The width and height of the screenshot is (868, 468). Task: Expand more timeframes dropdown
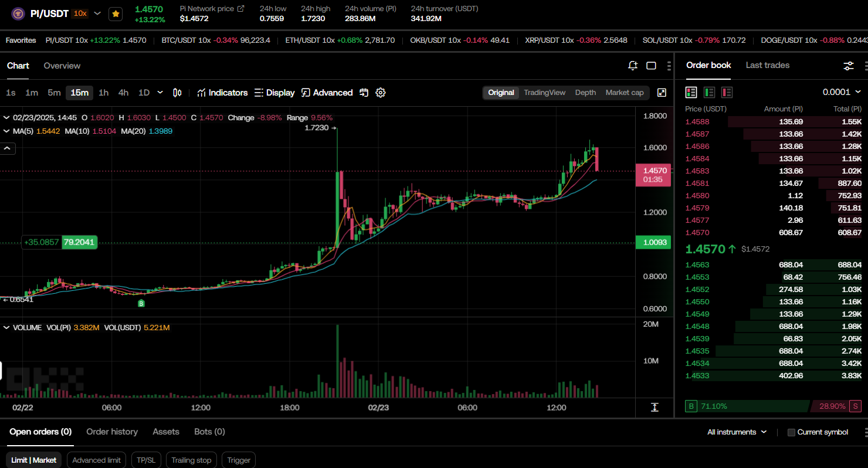[x=160, y=93]
